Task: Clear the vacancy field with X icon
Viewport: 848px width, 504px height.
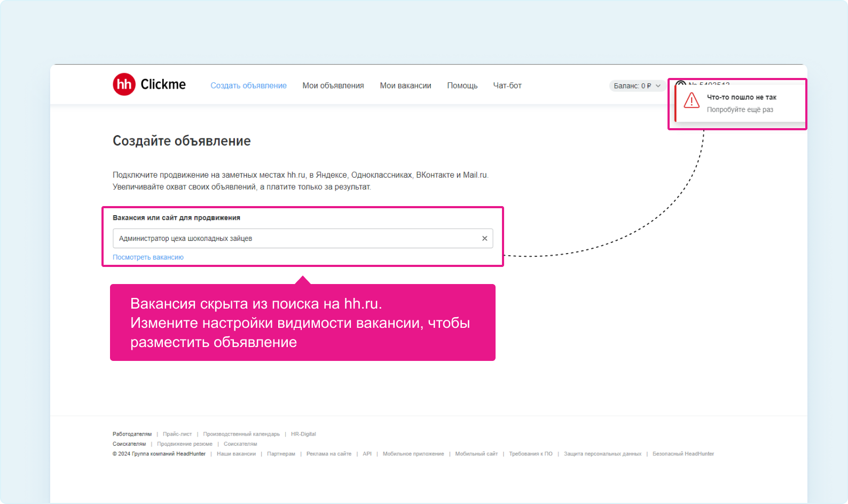Action: tap(484, 239)
